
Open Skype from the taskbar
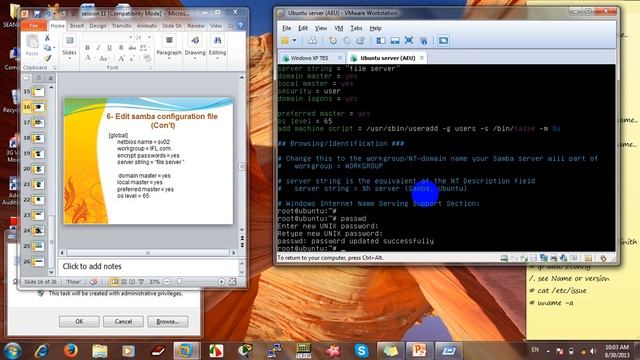pyautogui.click(x=361, y=351)
